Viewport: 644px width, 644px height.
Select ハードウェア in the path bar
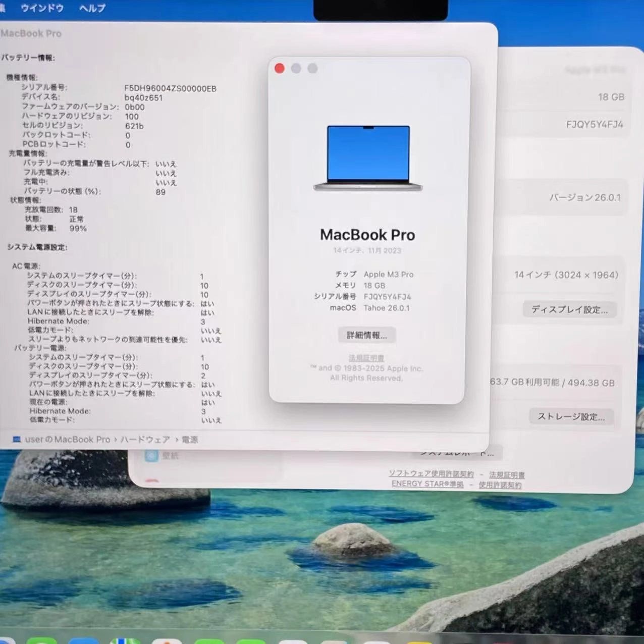click(x=145, y=440)
